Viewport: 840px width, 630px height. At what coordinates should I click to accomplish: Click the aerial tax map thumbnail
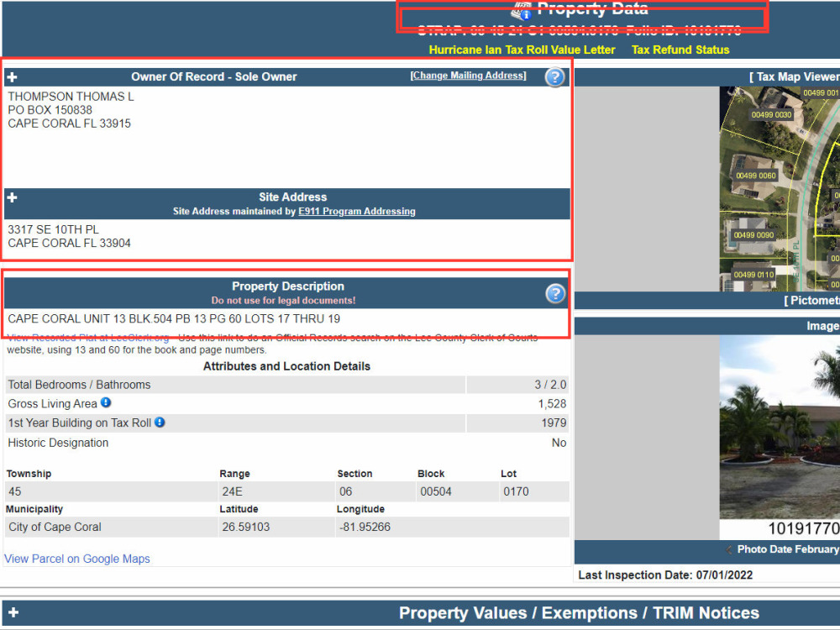pos(780,189)
